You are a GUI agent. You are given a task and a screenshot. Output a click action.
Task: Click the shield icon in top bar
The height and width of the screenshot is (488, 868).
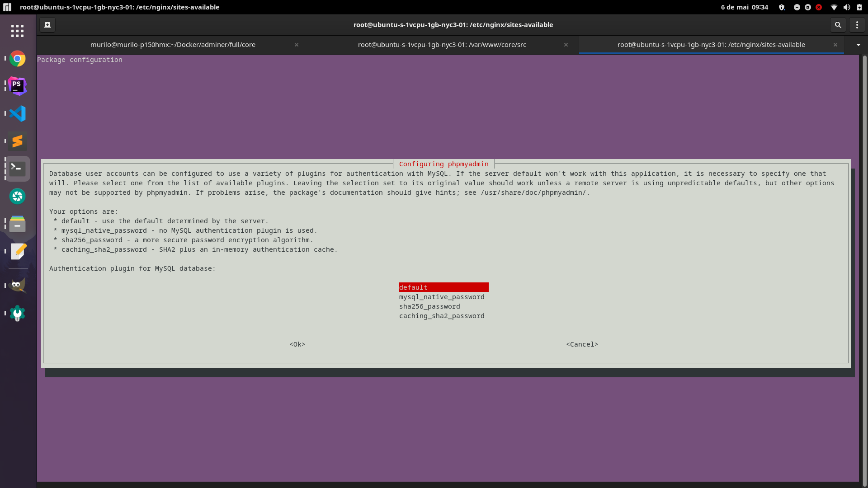782,7
